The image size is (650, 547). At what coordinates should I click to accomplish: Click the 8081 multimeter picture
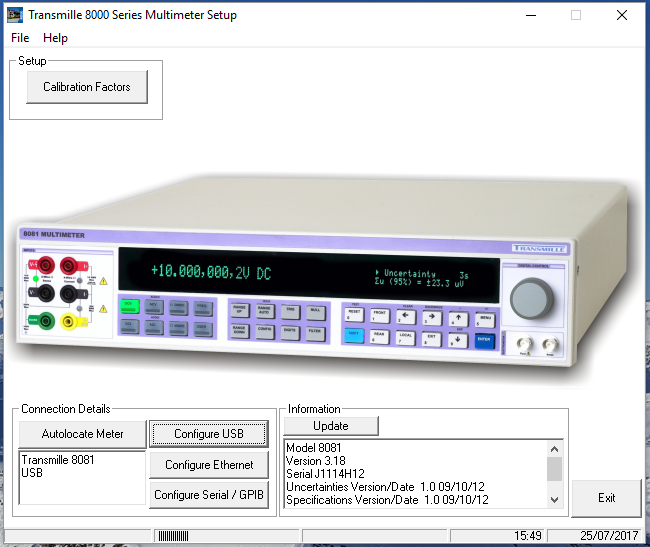[x=325, y=276]
